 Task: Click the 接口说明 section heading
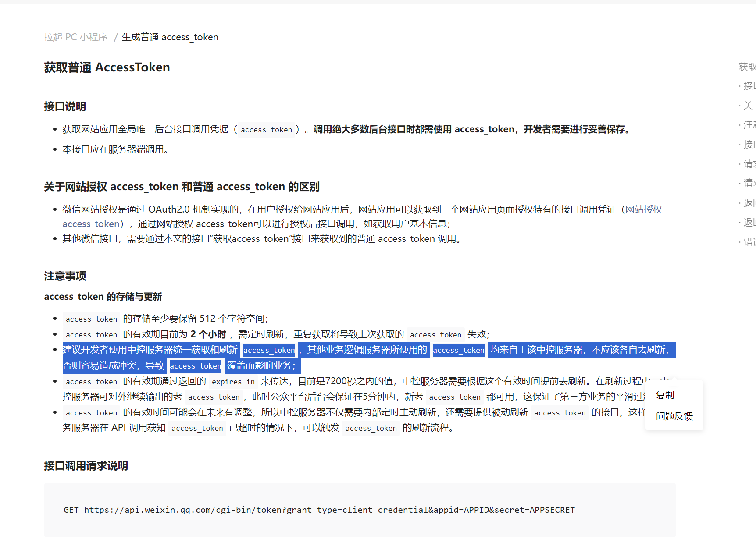pyautogui.click(x=65, y=106)
